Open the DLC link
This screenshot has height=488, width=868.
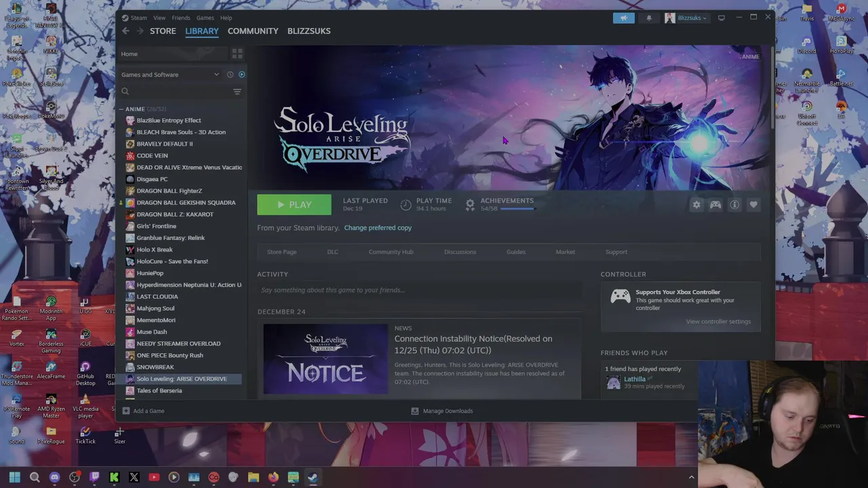coord(332,252)
